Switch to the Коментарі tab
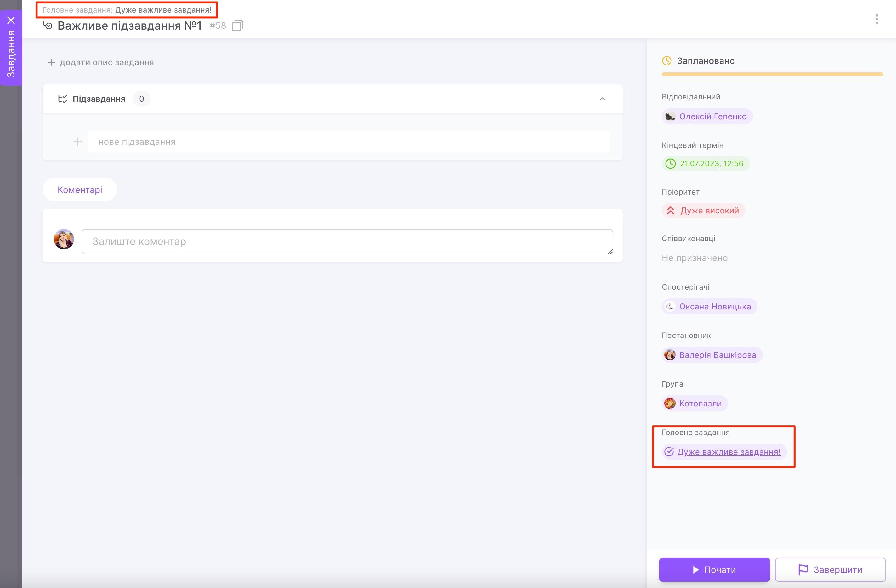896x588 pixels. click(80, 190)
